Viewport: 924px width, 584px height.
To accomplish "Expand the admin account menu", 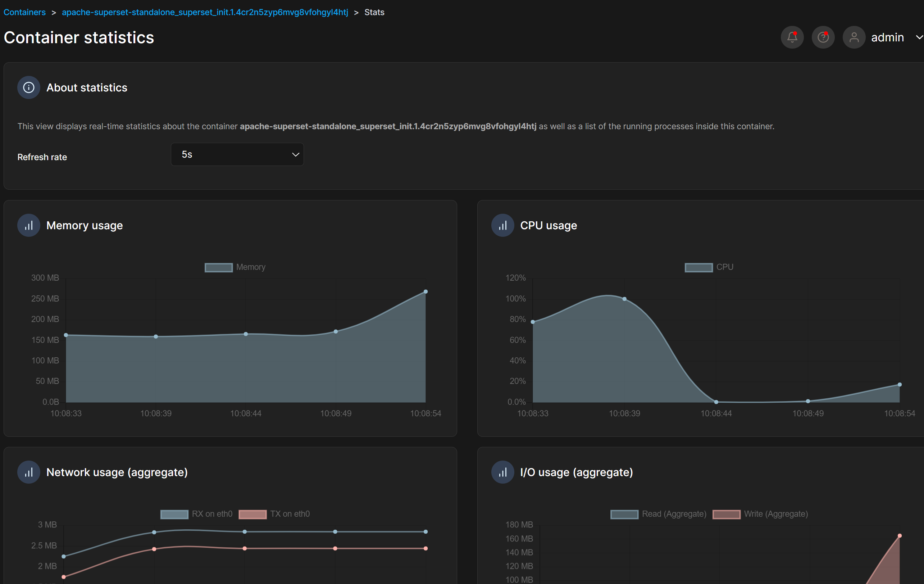I will tap(919, 37).
